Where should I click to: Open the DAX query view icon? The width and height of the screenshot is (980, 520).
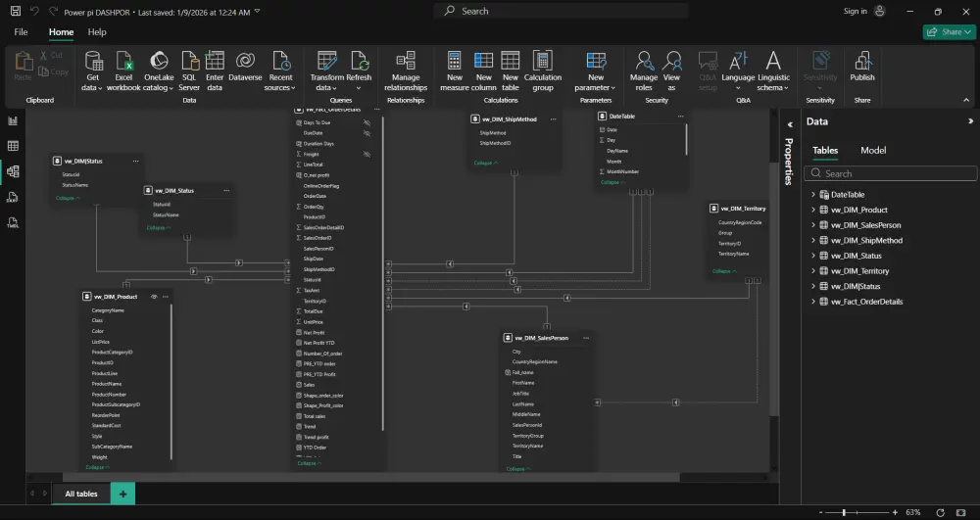pos(13,197)
